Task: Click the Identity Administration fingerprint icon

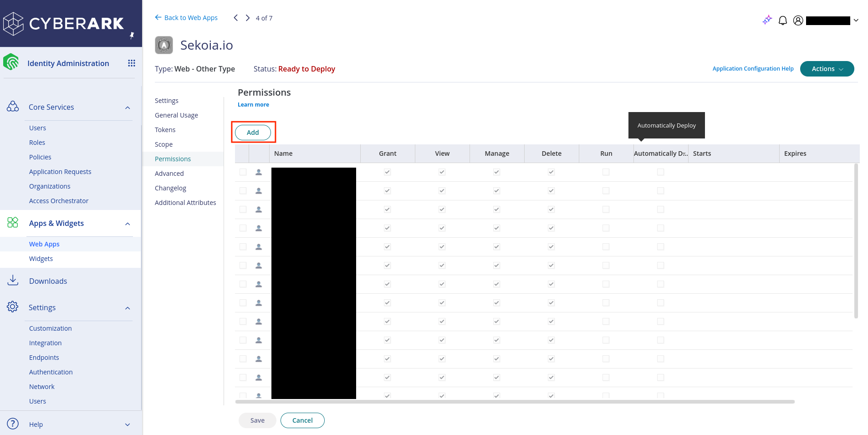Action: pyautogui.click(x=11, y=62)
